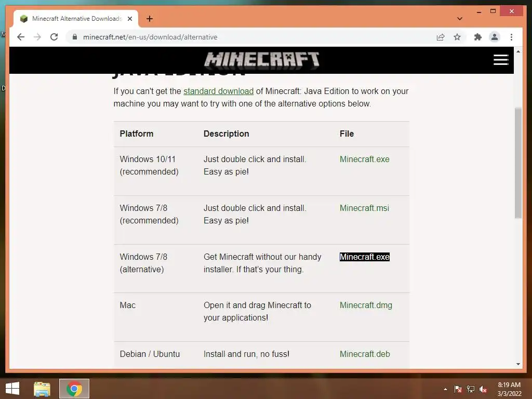
Task: Bookmark this page with the star
Action: click(457, 37)
